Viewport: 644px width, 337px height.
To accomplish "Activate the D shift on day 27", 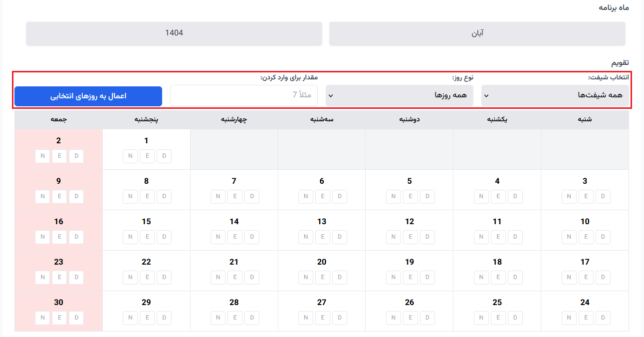I will pos(340,318).
